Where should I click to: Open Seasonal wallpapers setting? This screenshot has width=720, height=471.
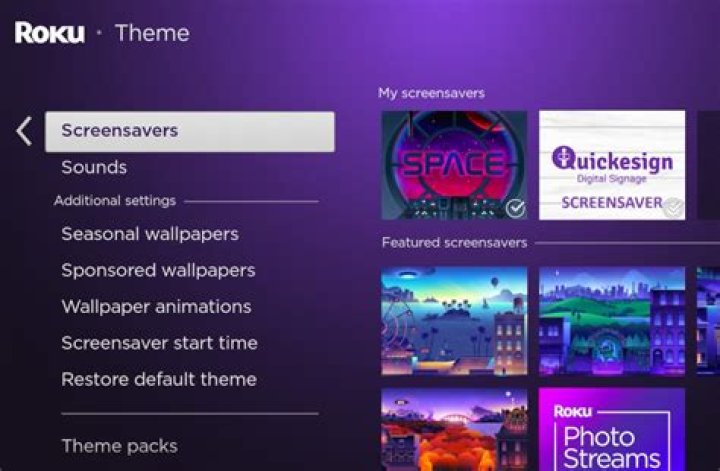point(150,234)
